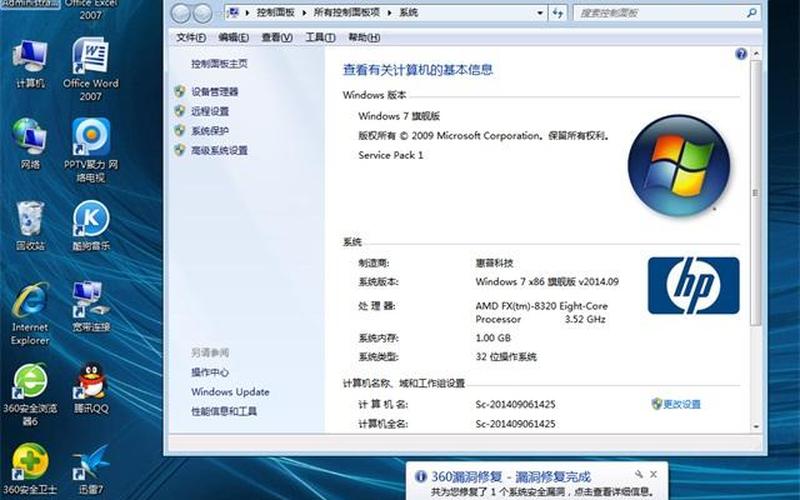The image size is (800, 500).
Task: Expand arrow after 控制面板 in breadcrumb
Action: pyautogui.click(x=304, y=13)
